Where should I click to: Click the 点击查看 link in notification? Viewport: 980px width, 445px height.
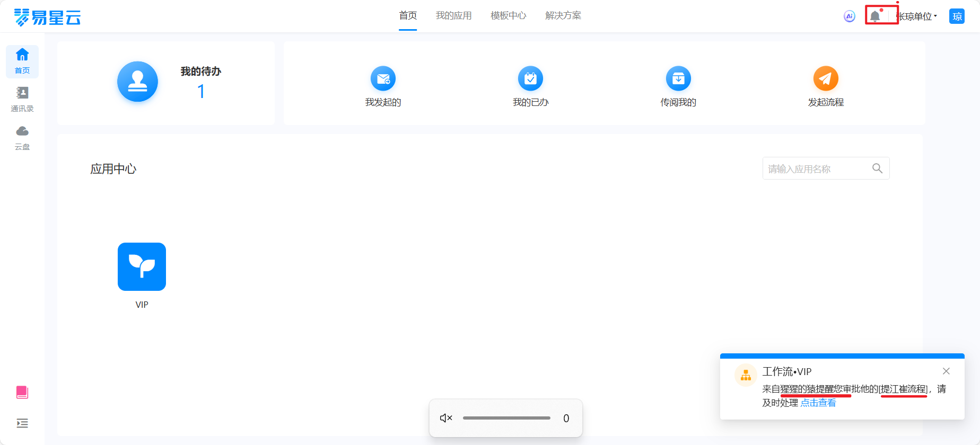[818, 403]
